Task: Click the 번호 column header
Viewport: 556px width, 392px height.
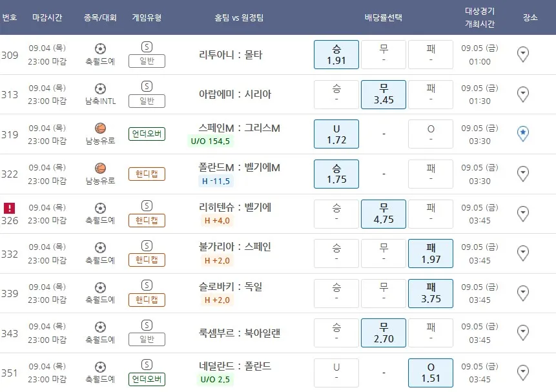Action: (10, 17)
